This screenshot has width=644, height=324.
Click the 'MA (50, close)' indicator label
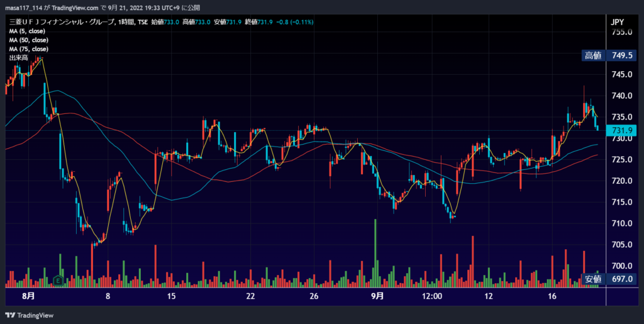[29, 40]
